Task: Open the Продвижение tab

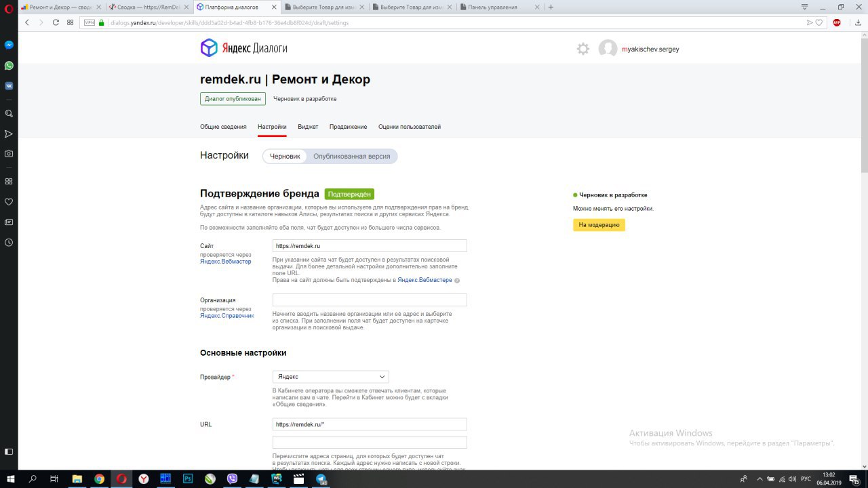Action: [x=349, y=127]
